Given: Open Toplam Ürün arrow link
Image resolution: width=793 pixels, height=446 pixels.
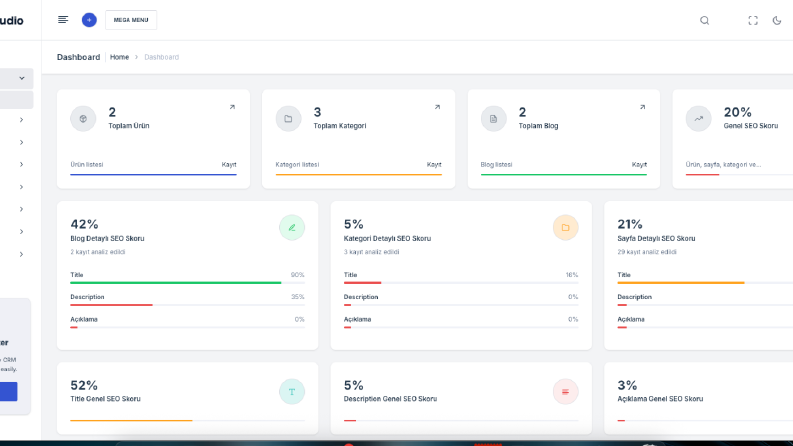Looking at the screenshot, I should point(232,107).
